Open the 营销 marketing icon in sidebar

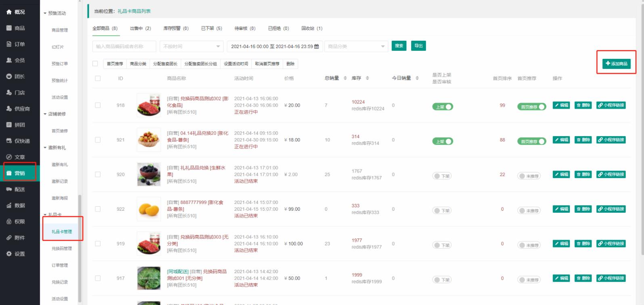coord(9,173)
